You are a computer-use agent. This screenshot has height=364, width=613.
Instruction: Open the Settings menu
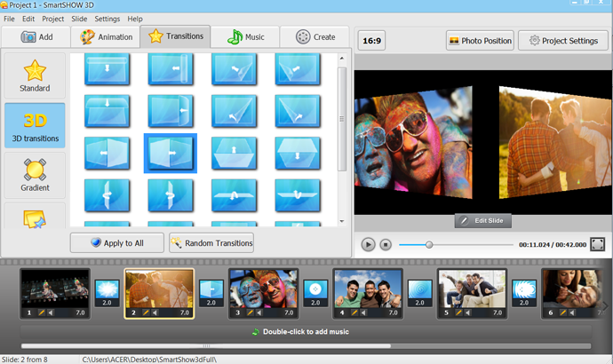click(107, 19)
